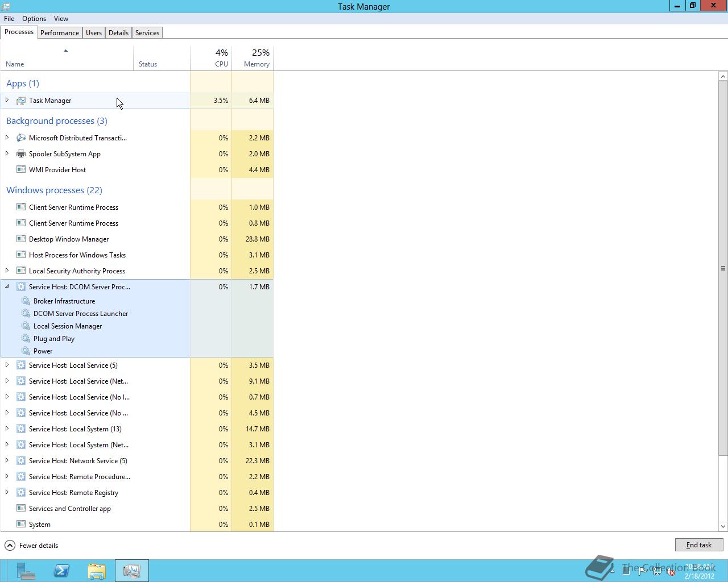Expand Local Security Authority Process row

tap(7, 271)
